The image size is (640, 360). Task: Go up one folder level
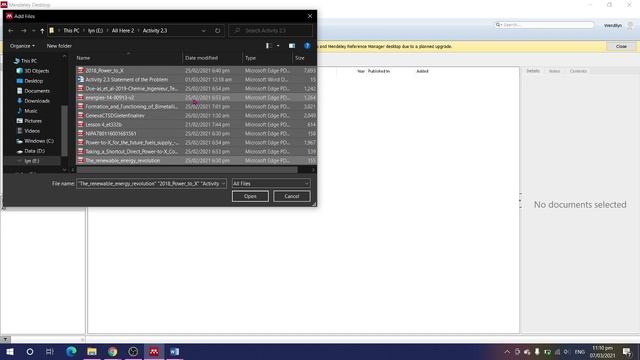[42, 31]
